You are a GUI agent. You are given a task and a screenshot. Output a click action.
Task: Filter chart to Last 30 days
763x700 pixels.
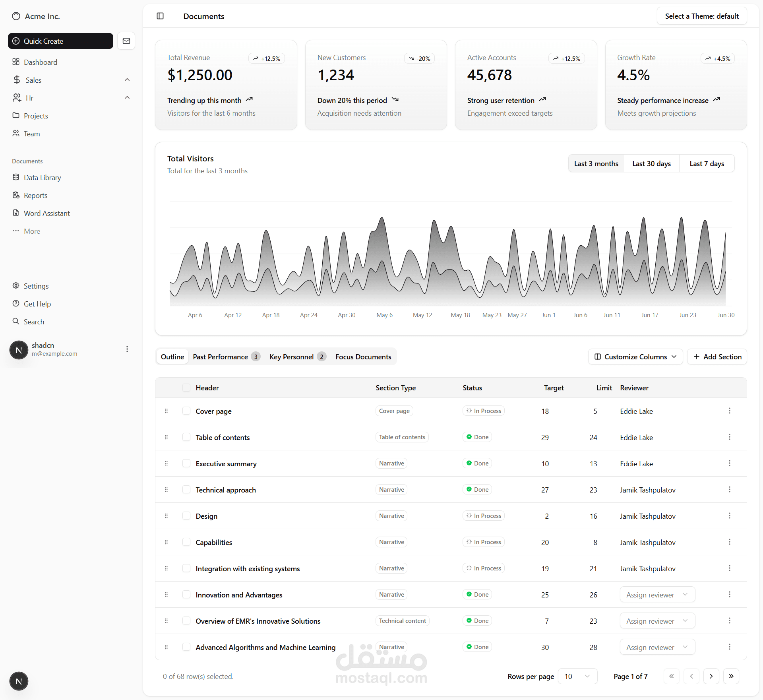pos(651,163)
